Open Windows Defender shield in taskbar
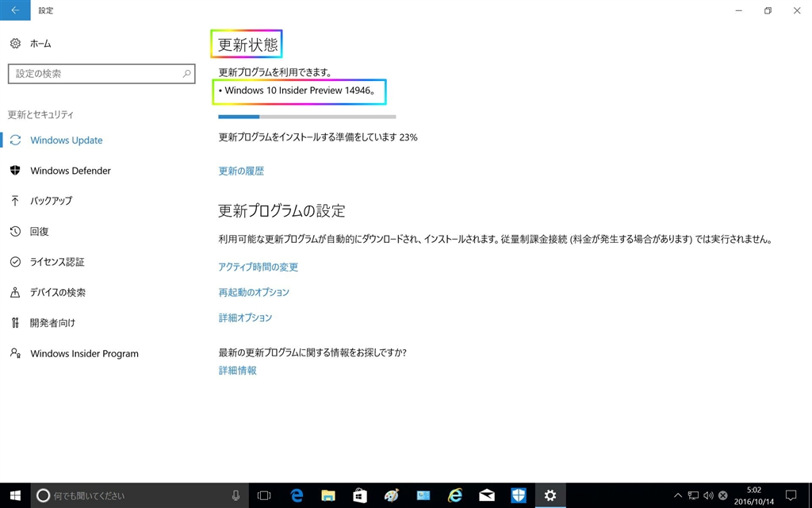Image resolution: width=812 pixels, height=508 pixels. 519,495
